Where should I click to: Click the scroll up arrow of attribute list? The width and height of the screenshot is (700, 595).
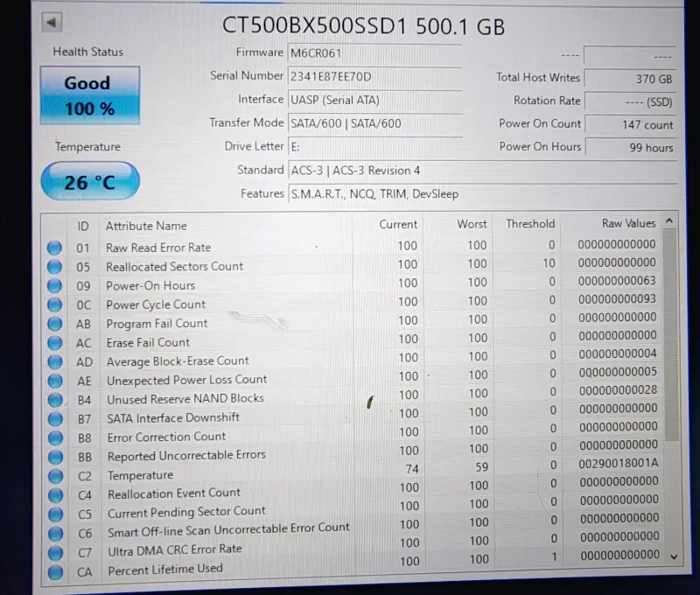[668, 221]
